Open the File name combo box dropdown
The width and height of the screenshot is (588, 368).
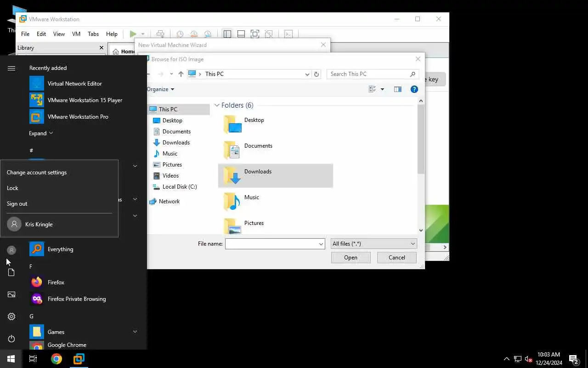(x=321, y=244)
